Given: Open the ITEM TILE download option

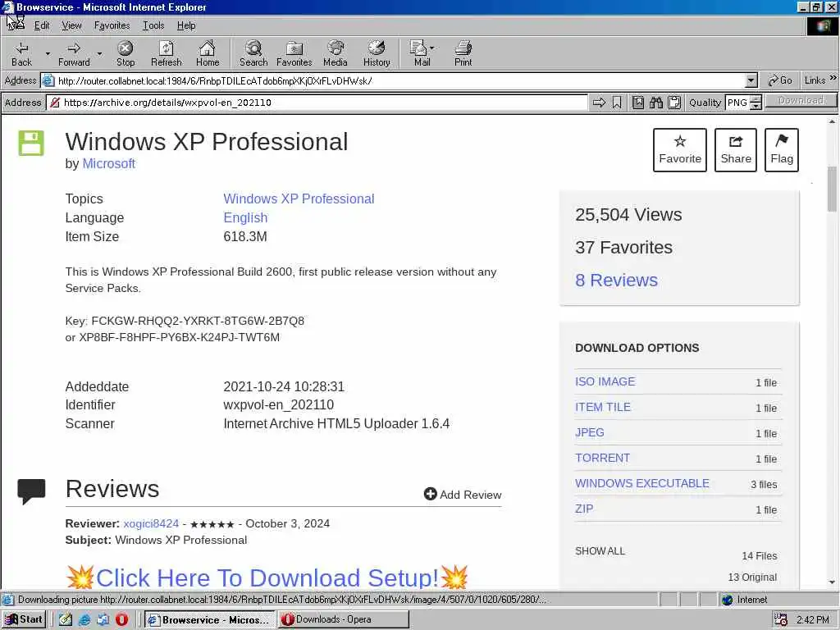Looking at the screenshot, I should pyautogui.click(x=603, y=407).
